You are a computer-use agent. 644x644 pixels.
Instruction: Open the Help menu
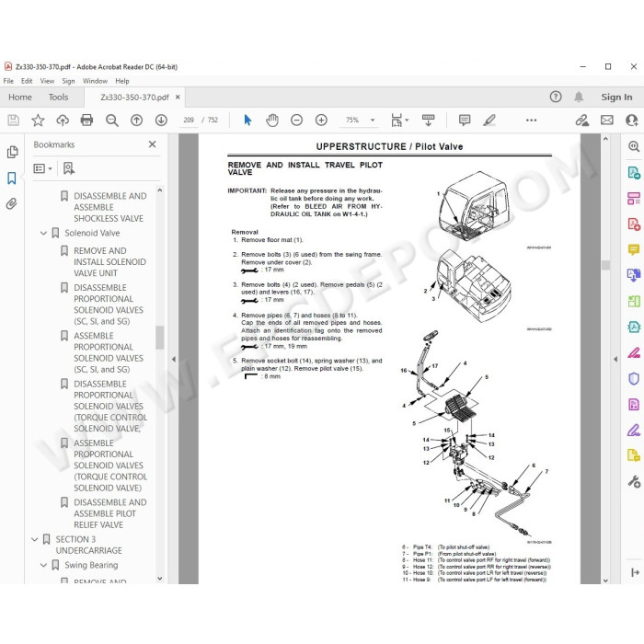tap(122, 81)
